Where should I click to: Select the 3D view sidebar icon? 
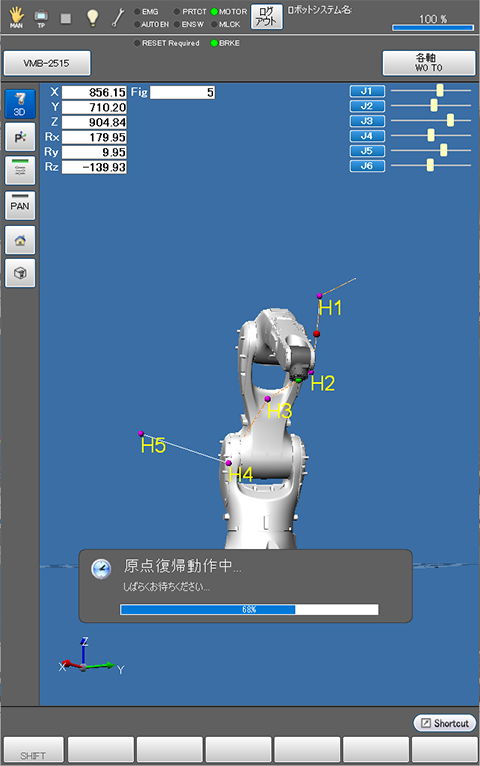click(20, 103)
